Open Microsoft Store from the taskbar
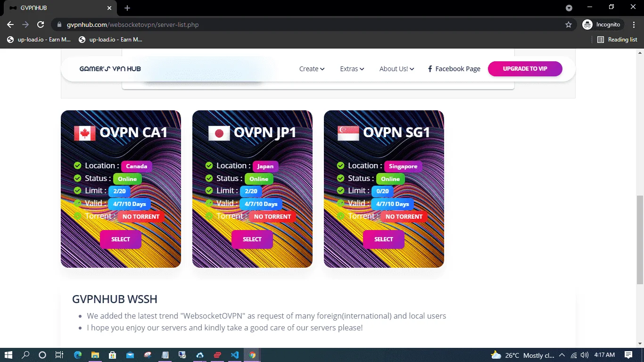Screen dimensions: 644x362 113,355
